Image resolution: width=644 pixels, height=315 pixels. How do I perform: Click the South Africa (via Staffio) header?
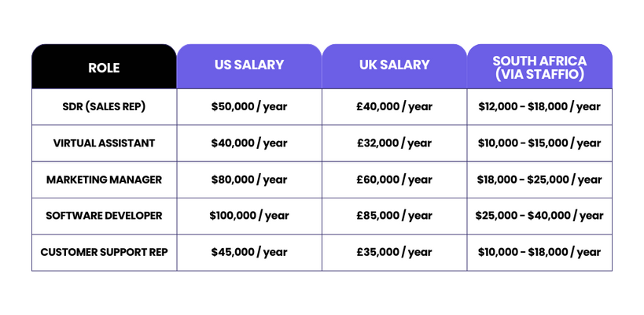pos(539,68)
